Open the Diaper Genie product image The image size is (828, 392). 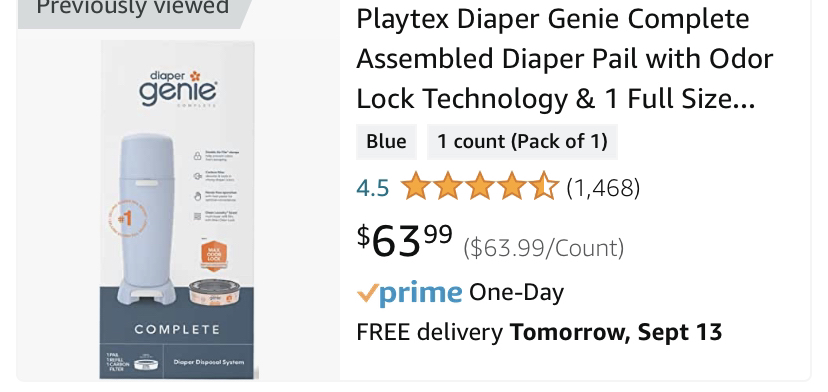click(x=178, y=209)
